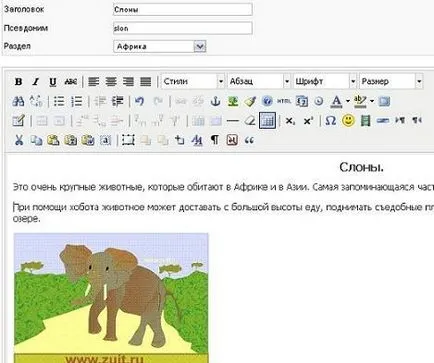Center align the text
Image resolution: width=434 pixels, height=363 pixels.
point(111,81)
